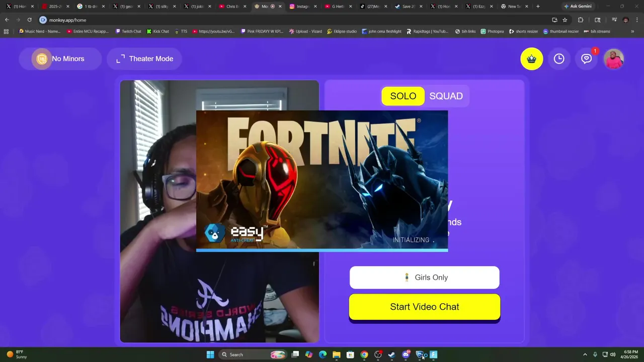Click Start Video Chat button
The image size is (644, 362).
(425, 307)
